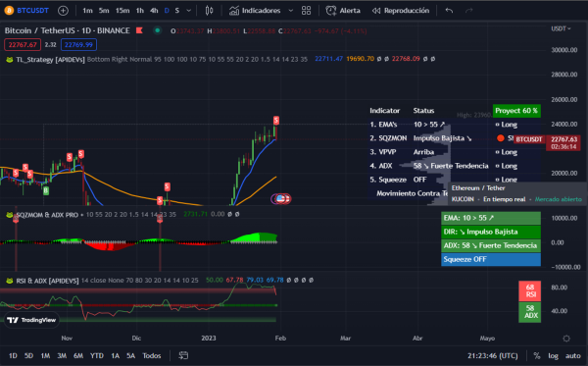This screenshot has height=366, width=588.
Task: Open chart settings gear icon
Action: [x=566, y=339]
